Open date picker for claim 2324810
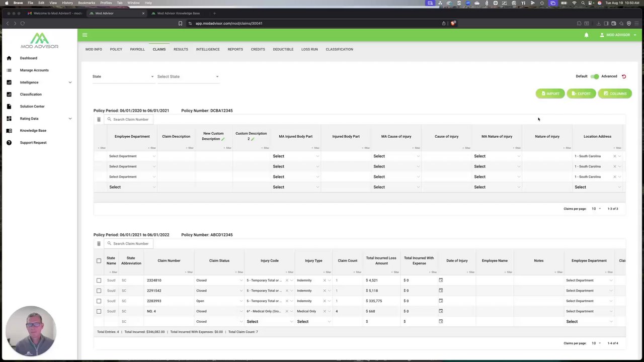This screenshot has height=362, width=644. pyautogui.click(x=441, y=280)
